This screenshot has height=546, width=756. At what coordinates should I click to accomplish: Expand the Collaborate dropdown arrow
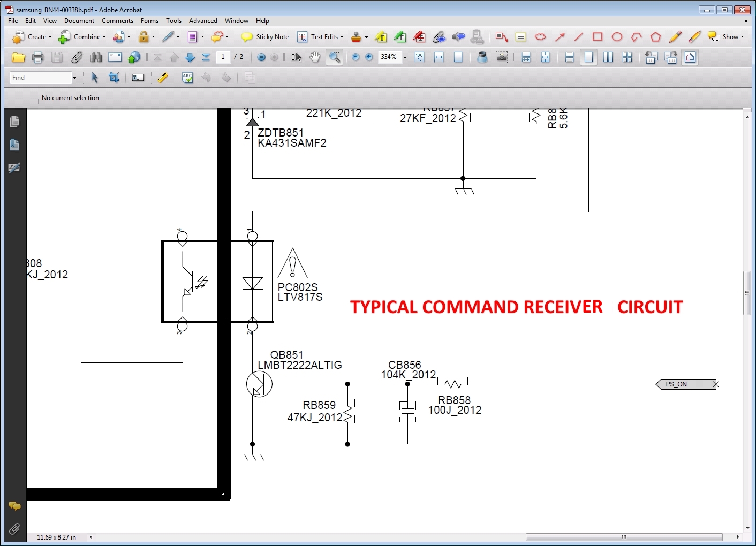128,37
